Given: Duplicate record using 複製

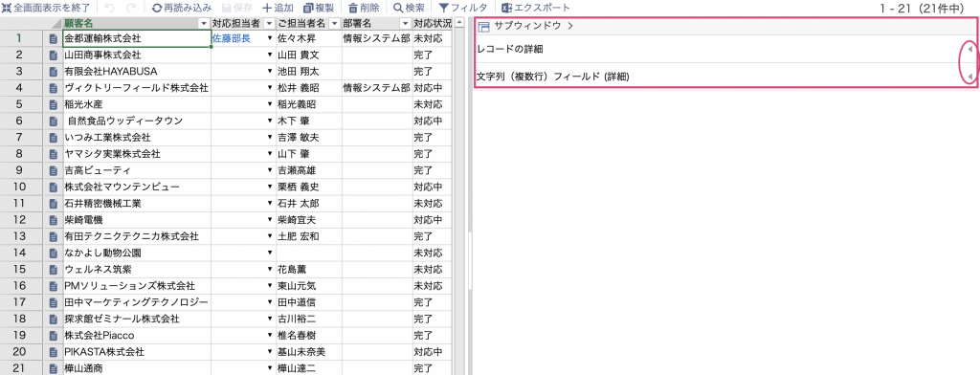Looking at the screenshot, I should tap(318, 8).
